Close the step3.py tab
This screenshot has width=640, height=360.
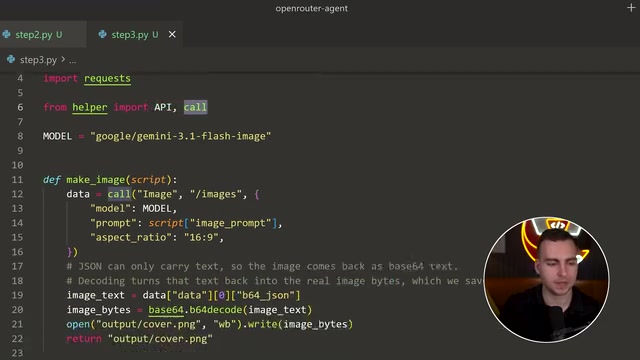click(172, 35)
